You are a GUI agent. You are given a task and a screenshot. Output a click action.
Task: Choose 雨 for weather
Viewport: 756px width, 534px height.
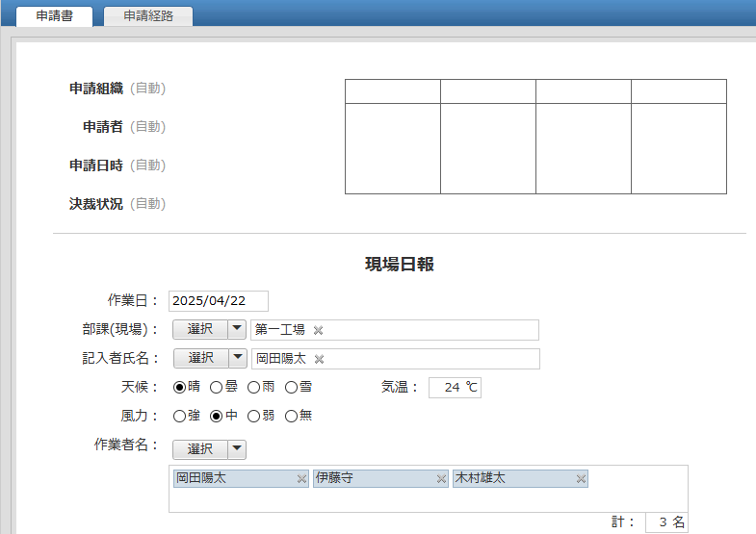pos(253,387)
